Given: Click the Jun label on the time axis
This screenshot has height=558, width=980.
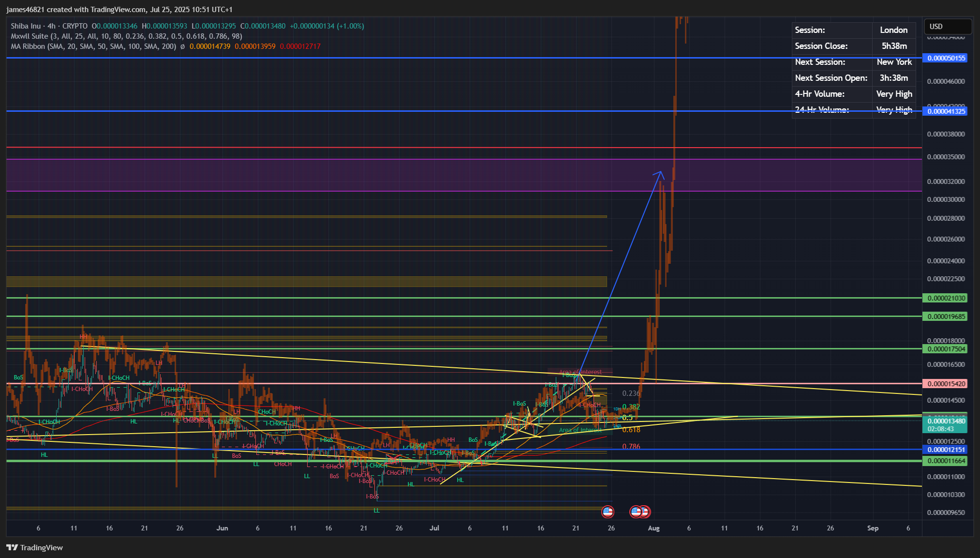Looking at the screenshot, I should click(x=222, y=528).
